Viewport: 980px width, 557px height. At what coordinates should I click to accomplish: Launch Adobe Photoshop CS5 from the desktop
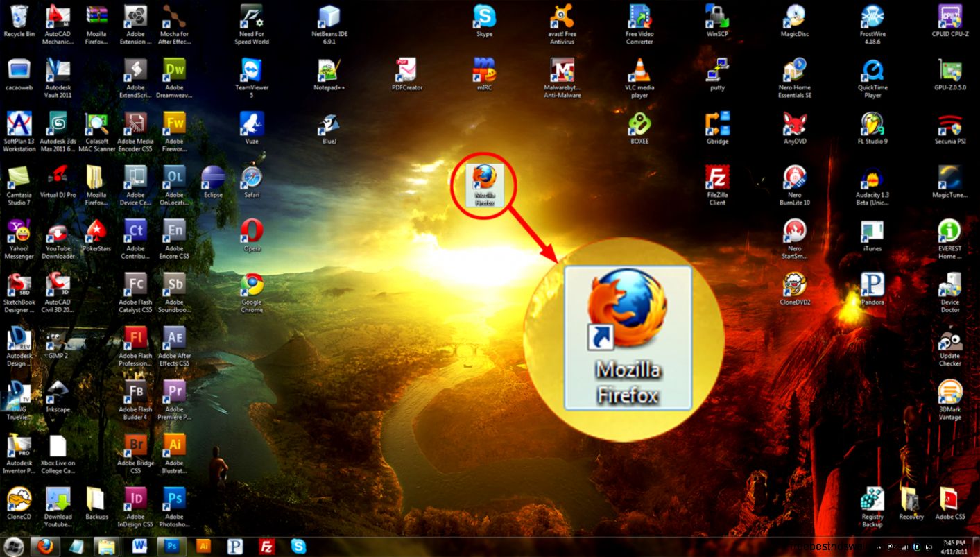tap(174, 498)
